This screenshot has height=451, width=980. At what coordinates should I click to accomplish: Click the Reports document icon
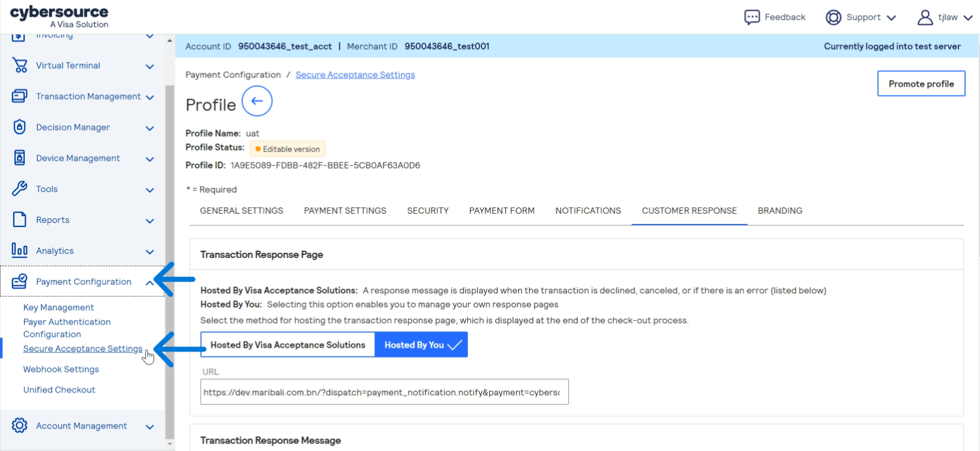(20, 220)
